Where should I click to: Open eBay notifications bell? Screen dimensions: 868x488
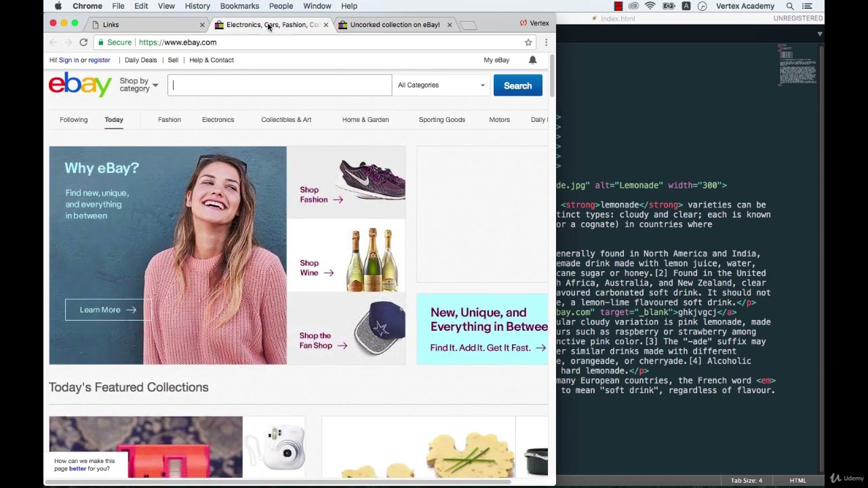click(532, 60)
